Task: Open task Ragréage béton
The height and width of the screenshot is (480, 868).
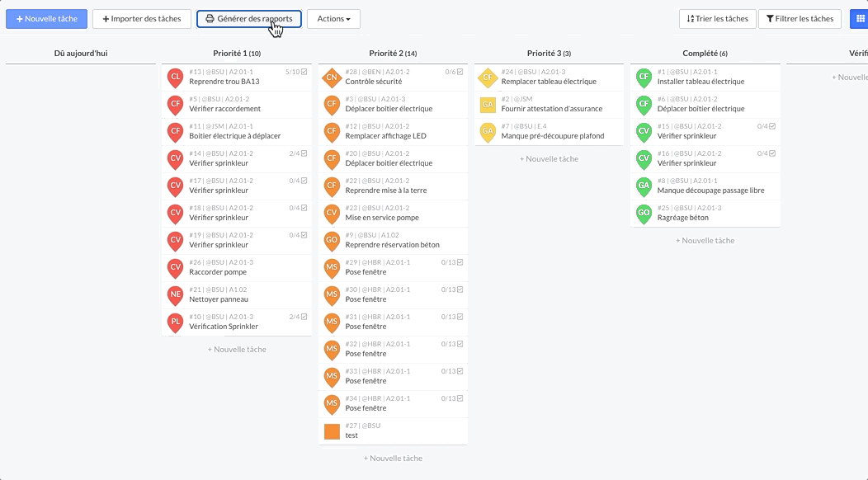Action: pyautogui.click(x=705, y=213)
